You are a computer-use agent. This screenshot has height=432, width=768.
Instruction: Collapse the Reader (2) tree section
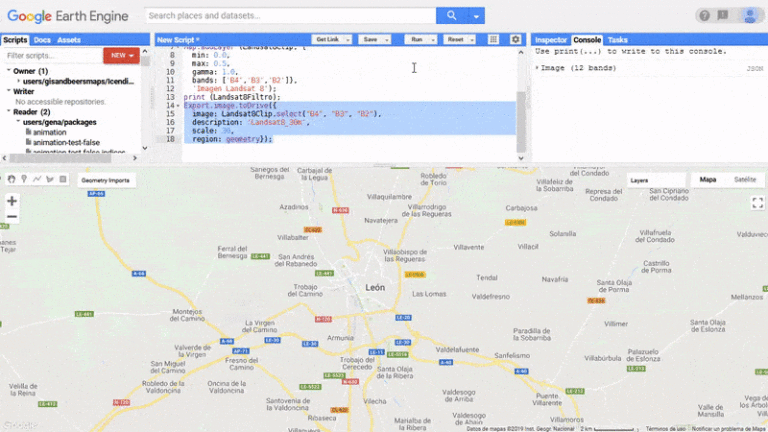coord(8,112)
